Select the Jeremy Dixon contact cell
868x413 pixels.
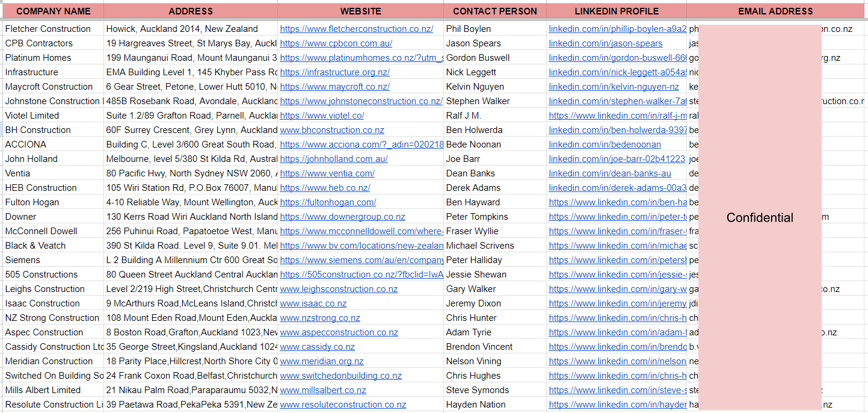(495, 303)
